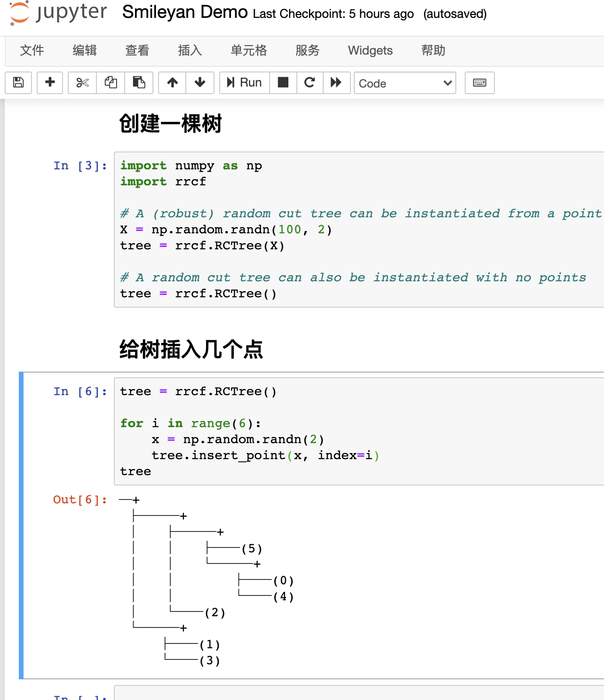Click the In [6] prompt label
The width and height of the screenshot is (604, 700).
click(x=80, y=391)
